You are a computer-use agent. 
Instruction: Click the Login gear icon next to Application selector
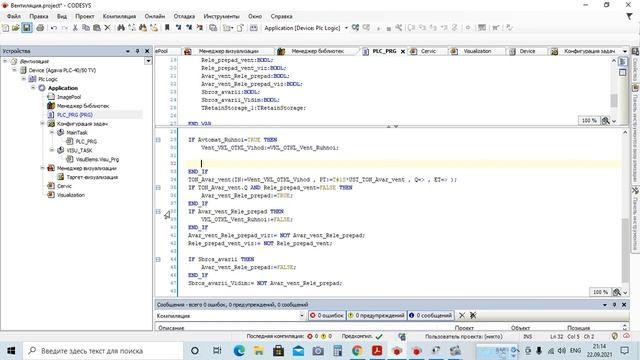click(356, 28)
